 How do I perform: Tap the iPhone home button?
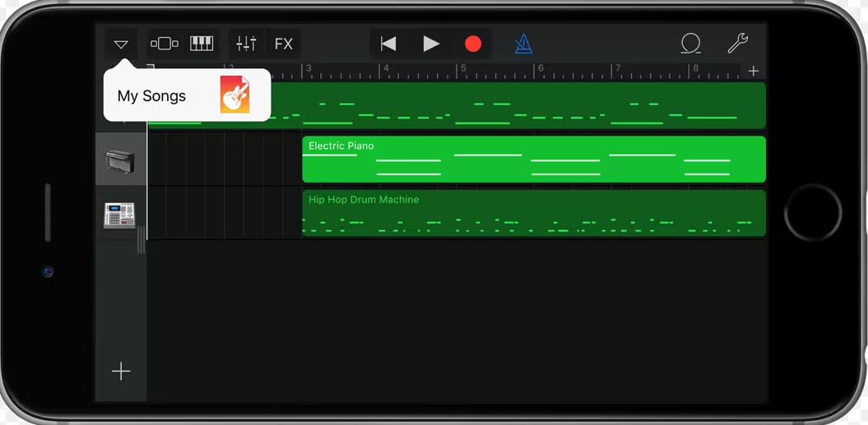813,212
